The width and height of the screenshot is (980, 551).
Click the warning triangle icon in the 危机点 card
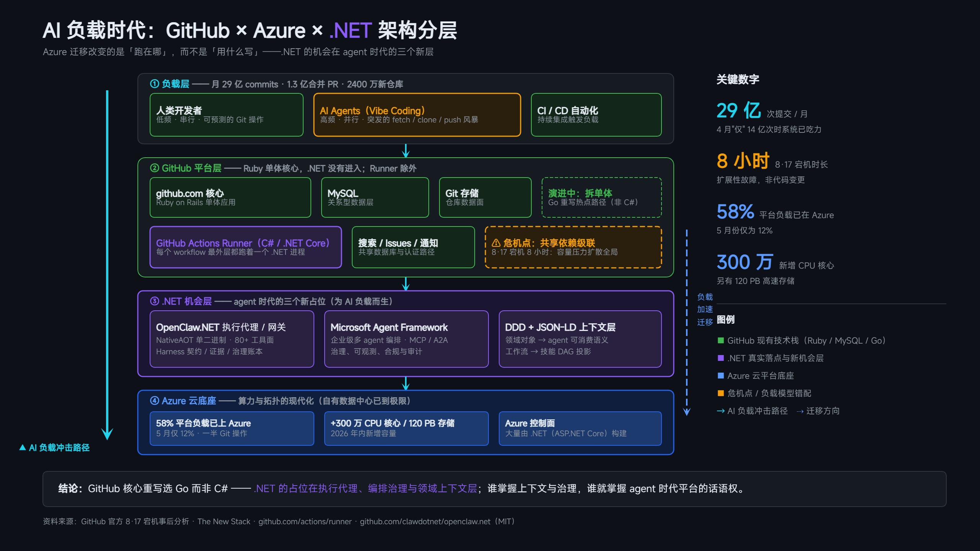496,243
